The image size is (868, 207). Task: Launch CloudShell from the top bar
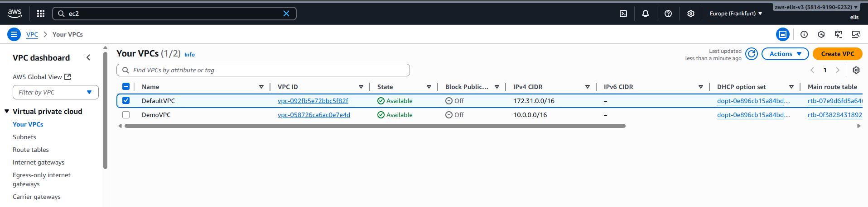coord(623,14)
